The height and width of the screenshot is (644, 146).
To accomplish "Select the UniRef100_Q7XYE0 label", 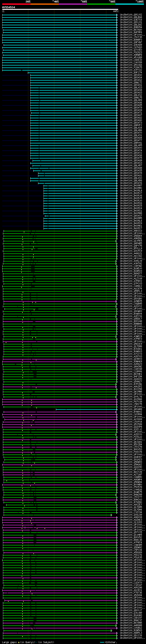I will pyautogui.click(x=131, y=50).
